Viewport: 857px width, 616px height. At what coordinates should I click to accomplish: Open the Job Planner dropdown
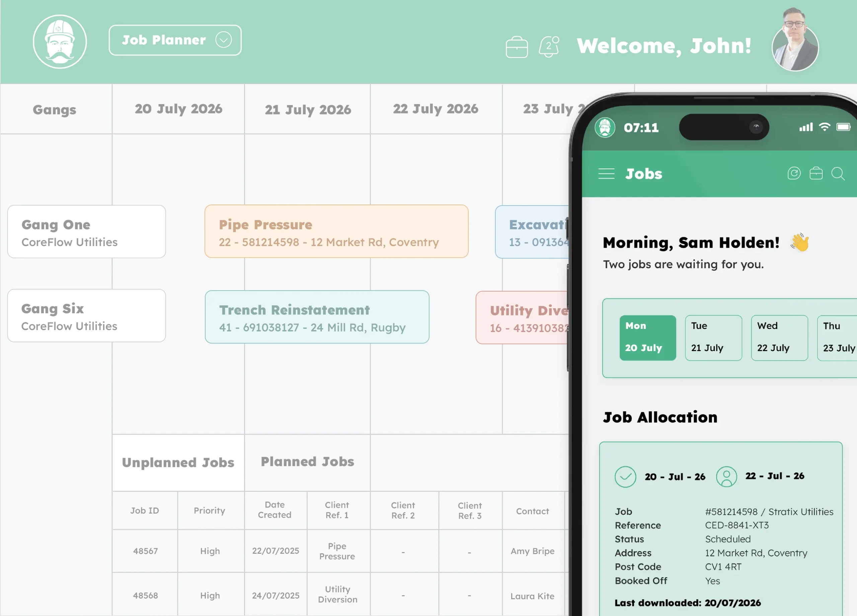pos(175,40)
